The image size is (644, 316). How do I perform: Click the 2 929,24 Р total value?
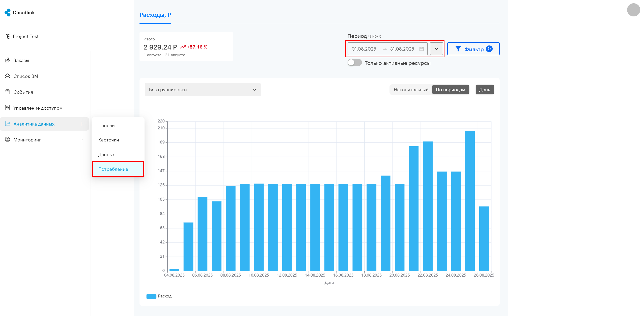(x=160, y=47)
